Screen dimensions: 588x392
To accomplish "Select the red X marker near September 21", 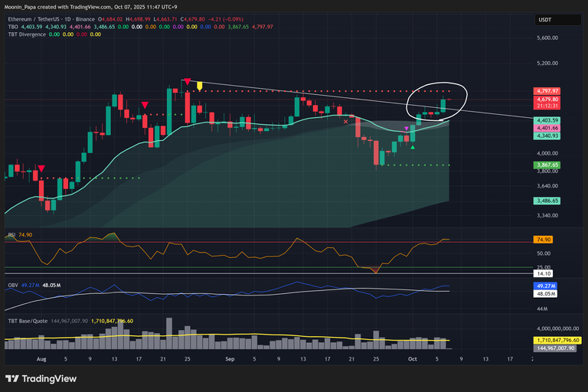I will [x=346, y=121].
